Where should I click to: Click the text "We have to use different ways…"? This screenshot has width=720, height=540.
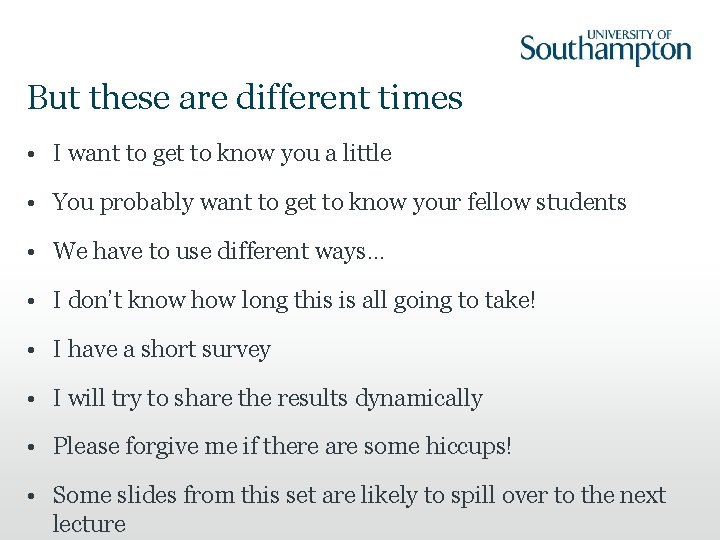pos(218,251)
